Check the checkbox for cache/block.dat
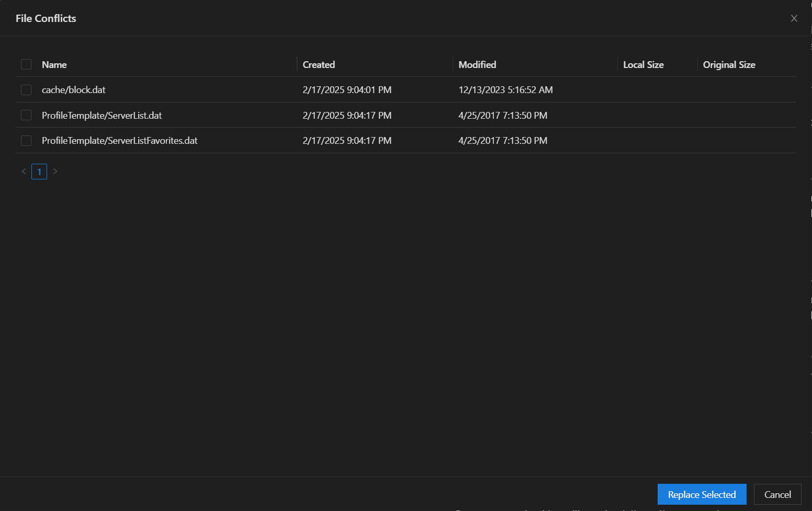Screen dimensions: 812x511 tap(26, 89)
